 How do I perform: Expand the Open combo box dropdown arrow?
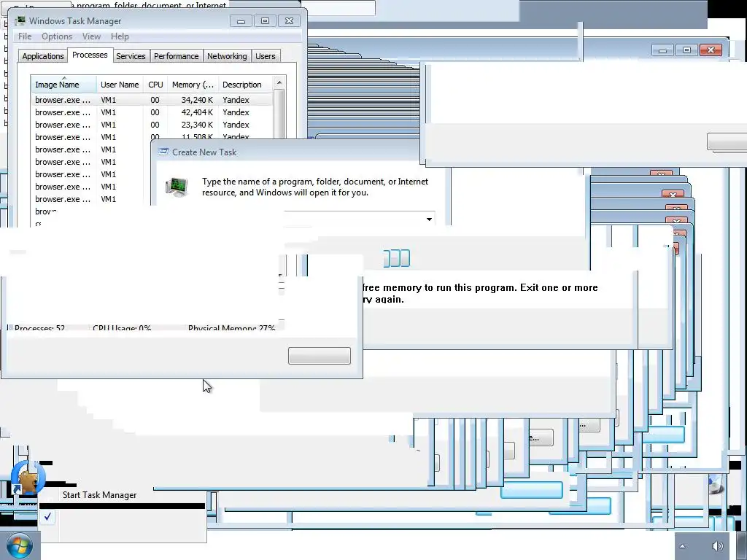tap(429, 219)
